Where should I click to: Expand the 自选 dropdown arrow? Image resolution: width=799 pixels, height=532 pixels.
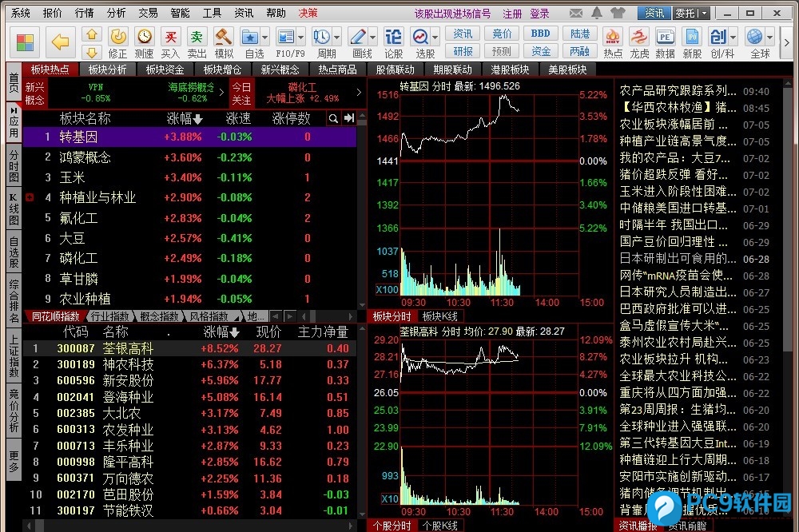(264, 37)
